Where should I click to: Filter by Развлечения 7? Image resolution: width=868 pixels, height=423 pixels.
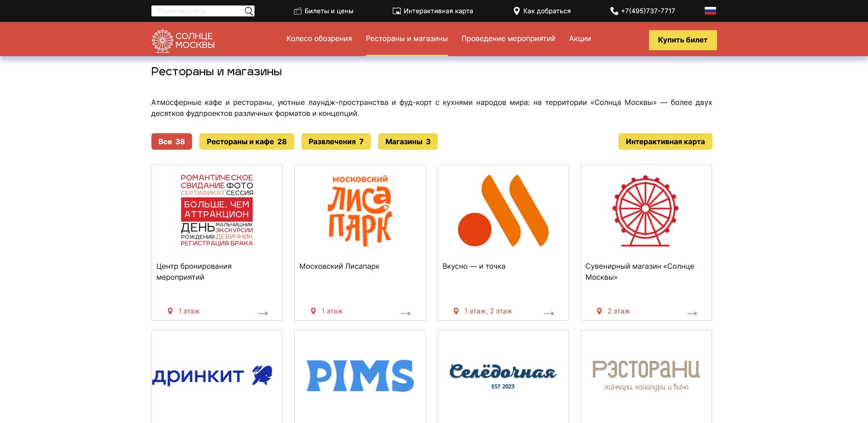pyautogui.click(x=336, y=141)
